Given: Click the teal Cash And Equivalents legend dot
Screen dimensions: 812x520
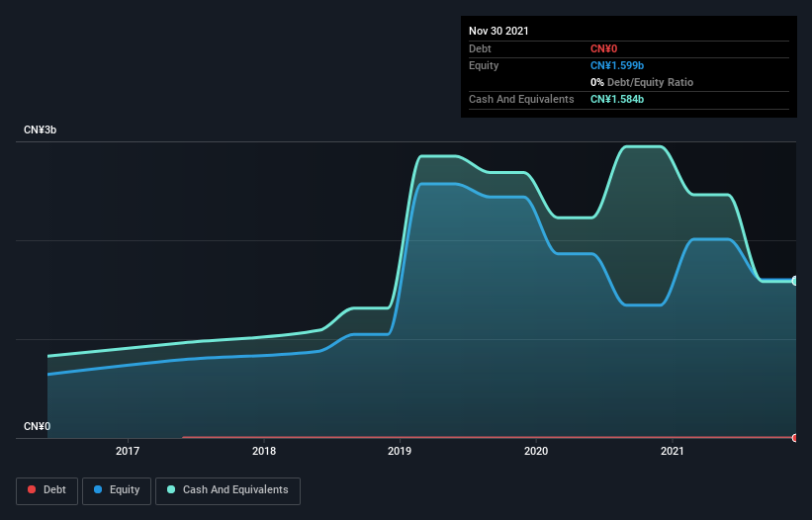Looking at the screenshot, I should tap(171, 489).
